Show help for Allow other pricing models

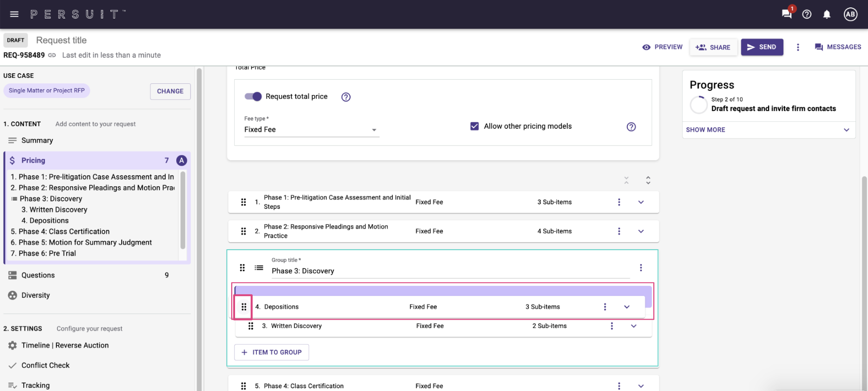[631, 126]
